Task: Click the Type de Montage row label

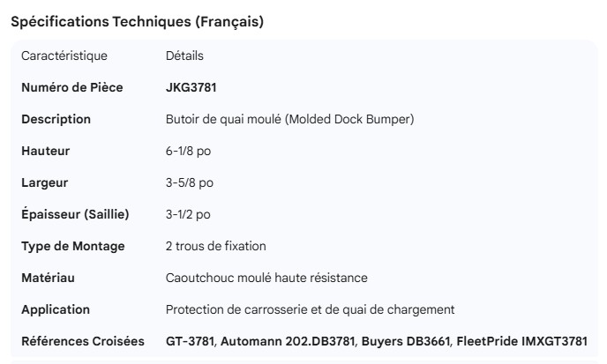Action: pyautogui.click(x=72, y=246)
